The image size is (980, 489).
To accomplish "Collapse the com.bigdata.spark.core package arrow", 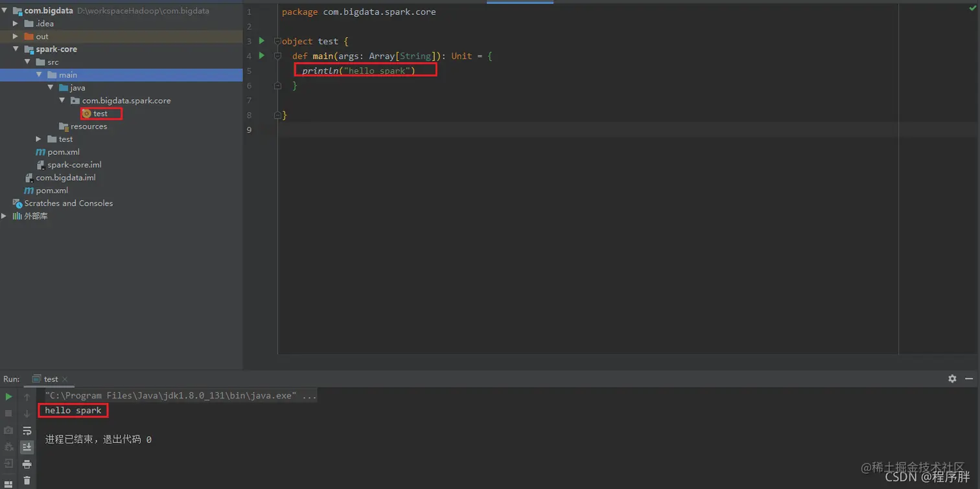I will (x=62, y=100).
